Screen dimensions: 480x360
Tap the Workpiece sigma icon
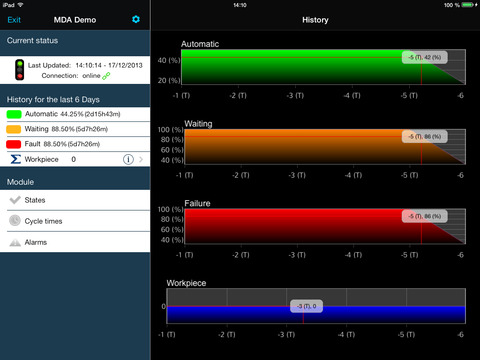click(15, 159)
